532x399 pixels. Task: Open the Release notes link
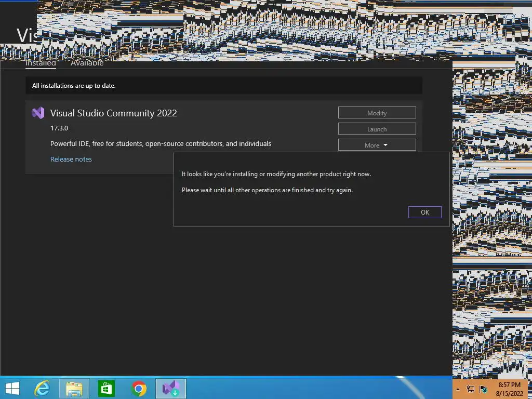coord(71,159)
